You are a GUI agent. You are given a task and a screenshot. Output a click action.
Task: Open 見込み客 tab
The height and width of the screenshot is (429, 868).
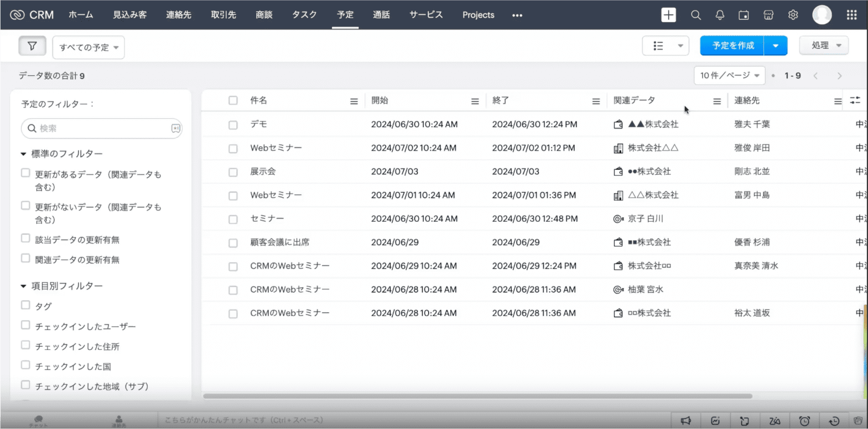130,15
